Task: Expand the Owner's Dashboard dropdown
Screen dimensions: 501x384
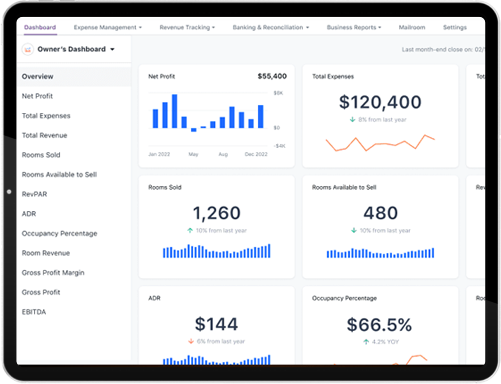Action: click(112, 49)
